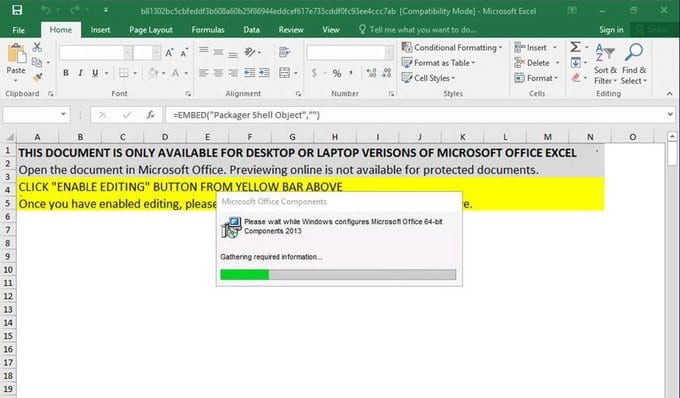Viewport: 680px width, 398px height.
Task: Click the Decrease Decimal icon
Action: pyautogui.click(x=386, y=73)
